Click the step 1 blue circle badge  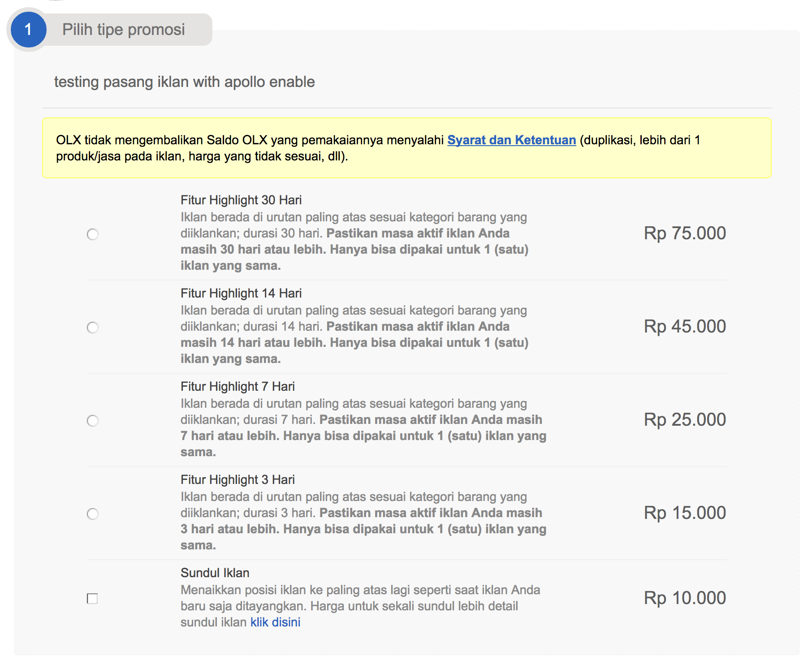point(29,30)
